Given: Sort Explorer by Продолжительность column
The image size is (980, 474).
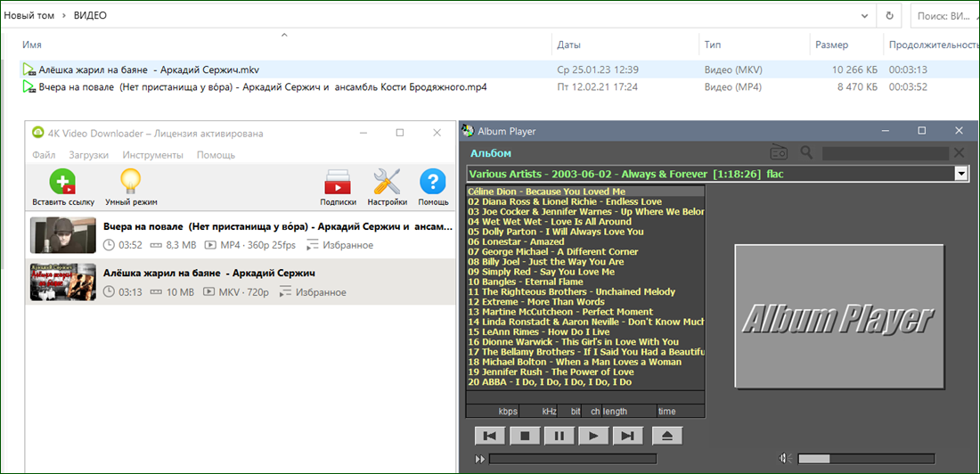Looking at the screenshot, I should [934, 45].
